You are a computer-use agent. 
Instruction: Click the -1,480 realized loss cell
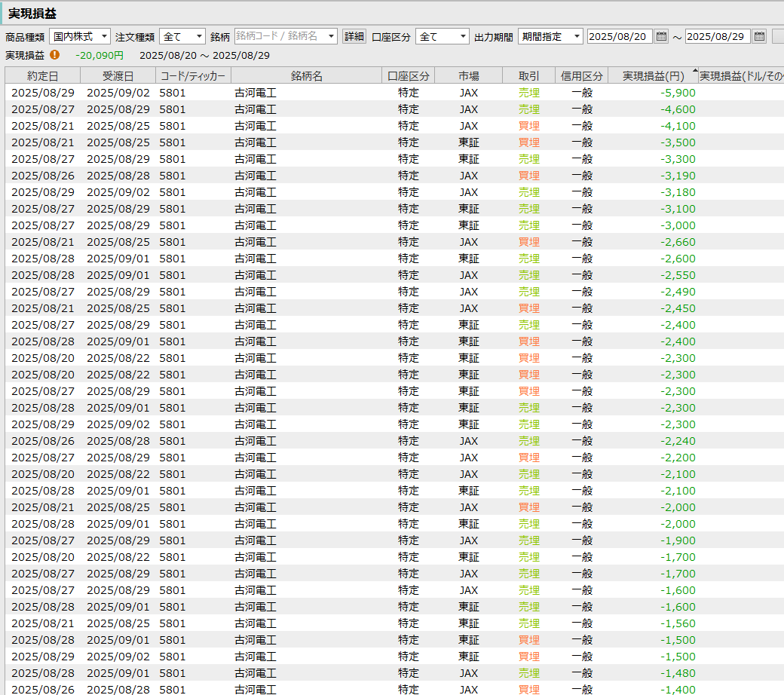[x=678, y=673]
